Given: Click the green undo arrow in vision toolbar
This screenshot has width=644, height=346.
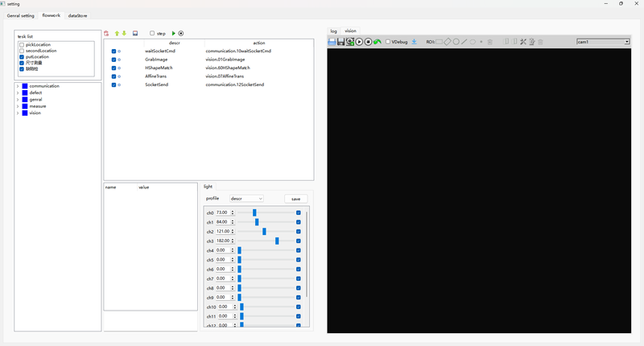Looking at the screenshot, I should pos(378,42).
